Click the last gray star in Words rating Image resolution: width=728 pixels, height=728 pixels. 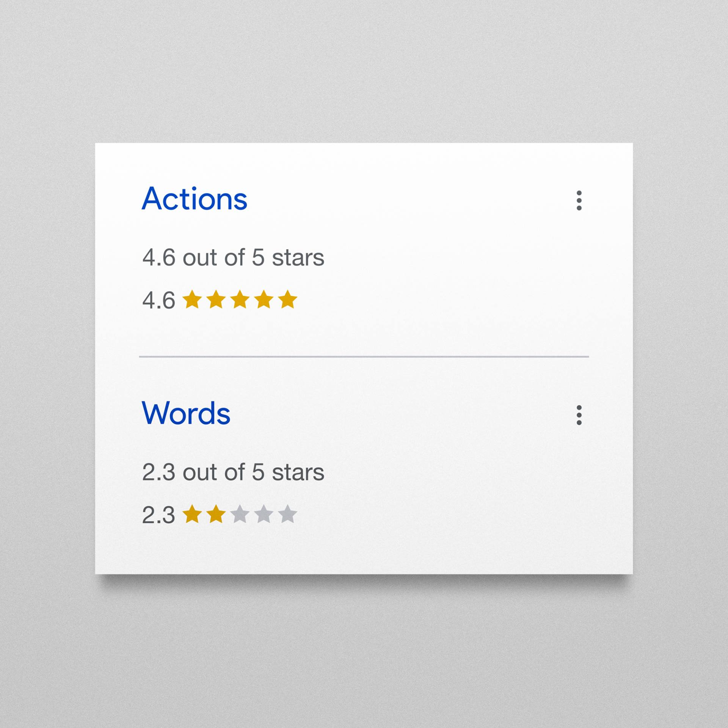click(x=287, y=515)
